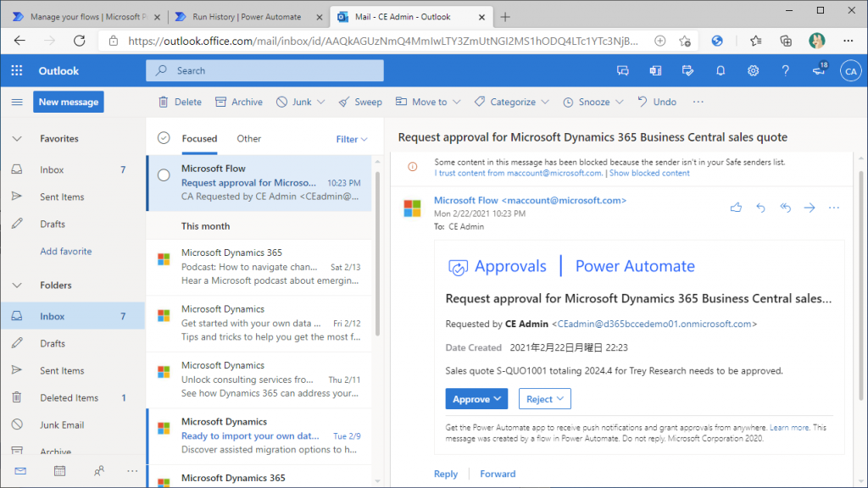The width and height of the screenshot is (868, 488).
Task: Open Outlook settings gear
Action: click(753, 71)
